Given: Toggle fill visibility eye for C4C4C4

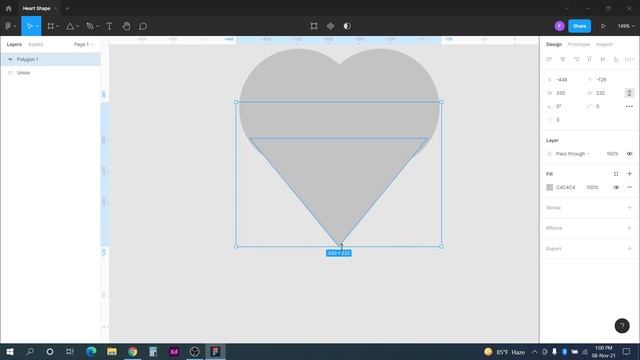Looking at the screenshot, I should click(x=616, y=187).
